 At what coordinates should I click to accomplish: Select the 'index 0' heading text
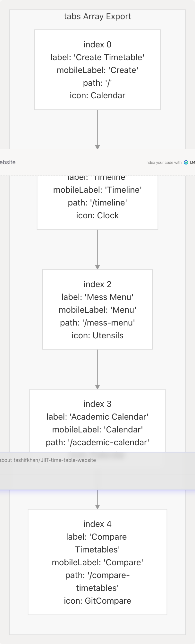[97, 44]
